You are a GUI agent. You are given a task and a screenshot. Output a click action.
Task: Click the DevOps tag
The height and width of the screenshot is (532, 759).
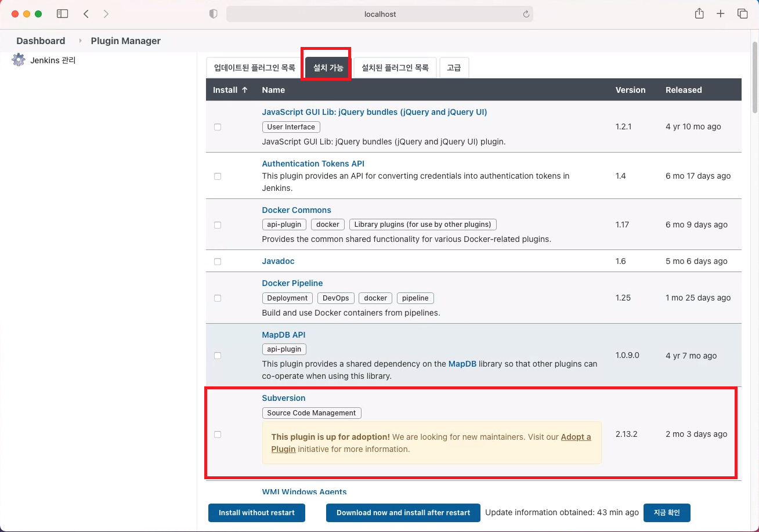point(335,298)
